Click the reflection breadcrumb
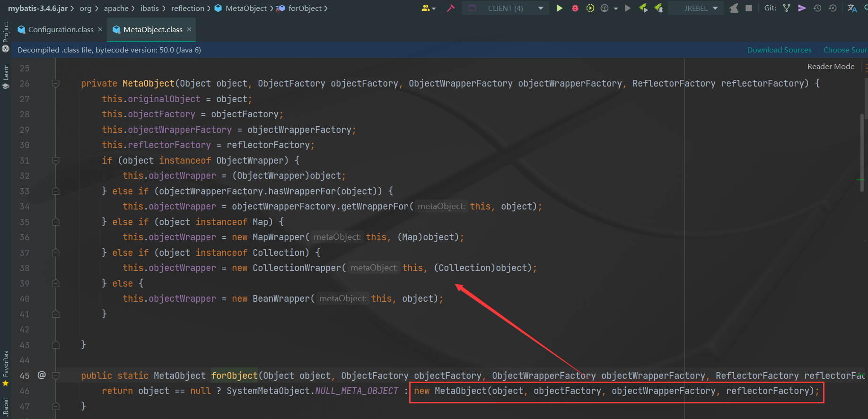 (188, 8)
